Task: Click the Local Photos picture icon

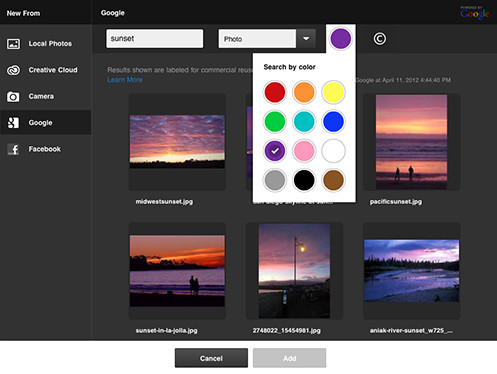Action: click(13, 44)
